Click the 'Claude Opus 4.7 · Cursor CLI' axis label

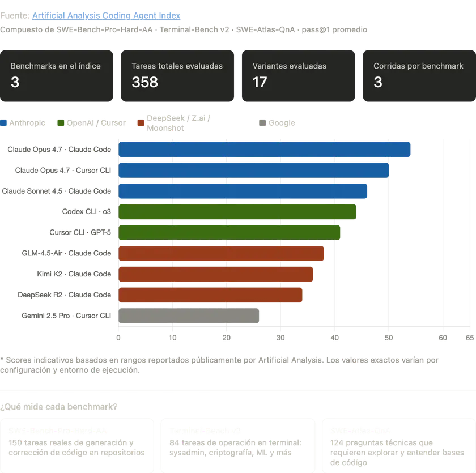tap(63, 170)
